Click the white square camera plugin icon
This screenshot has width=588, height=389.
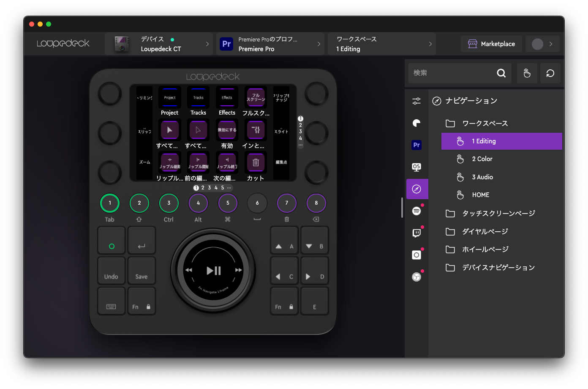point(416,255)
